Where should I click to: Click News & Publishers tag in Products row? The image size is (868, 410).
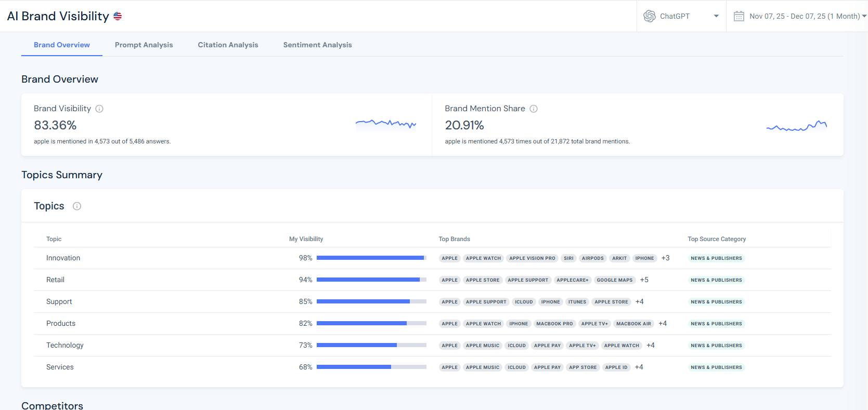tap(716, 324)
